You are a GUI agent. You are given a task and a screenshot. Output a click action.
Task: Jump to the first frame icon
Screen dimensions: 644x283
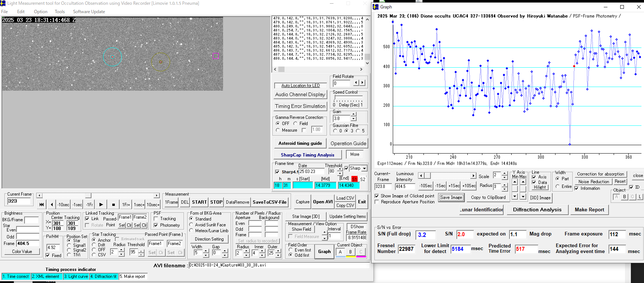41,205
